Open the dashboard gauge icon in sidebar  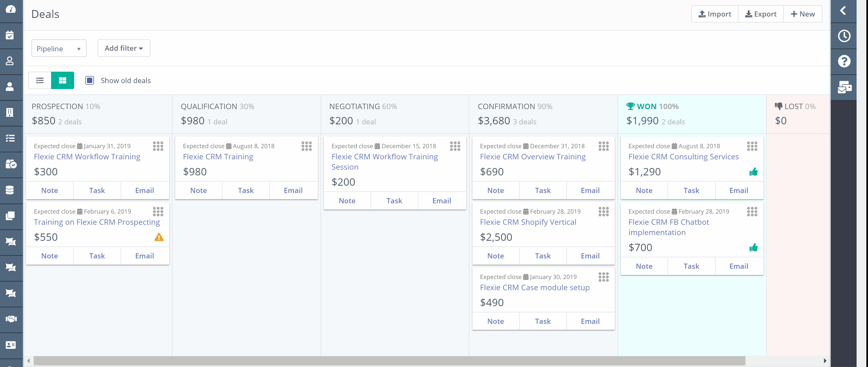[11, 10]
